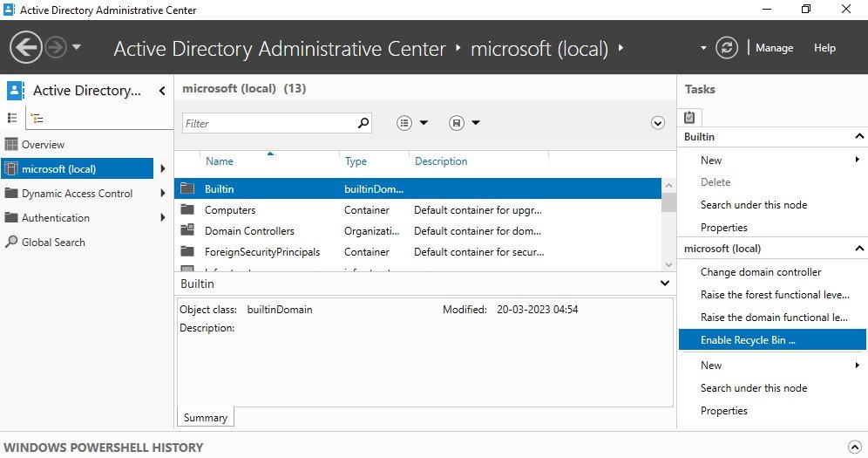This screenshot has height=458, width=868.
Task: Collapse the navigation pane chevron
Action: pyautogui.click(x=162, y=90)
